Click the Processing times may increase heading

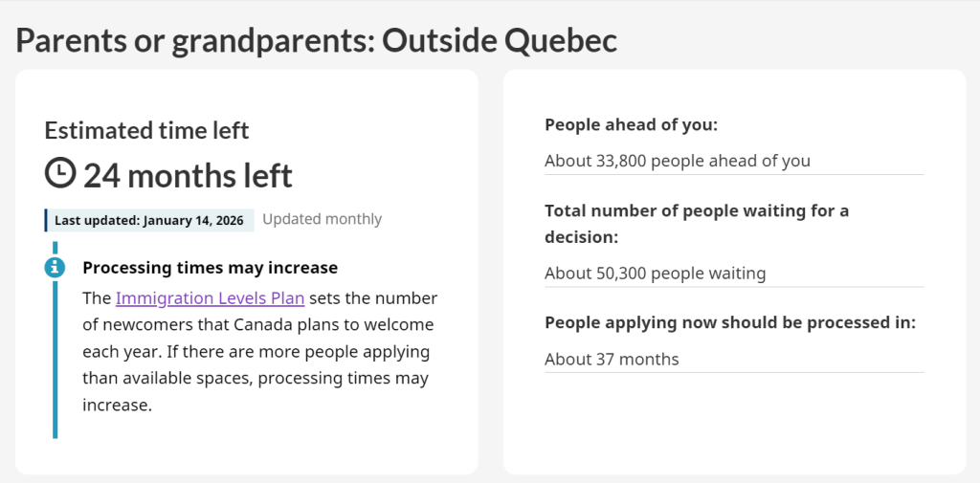coord(210,268)
